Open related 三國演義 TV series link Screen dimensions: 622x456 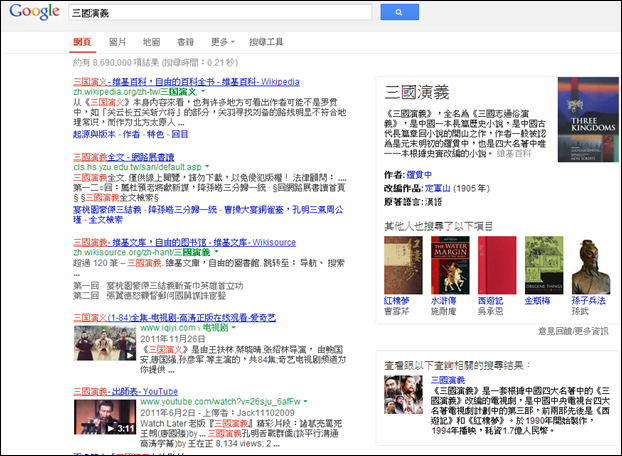coord(448,380)
